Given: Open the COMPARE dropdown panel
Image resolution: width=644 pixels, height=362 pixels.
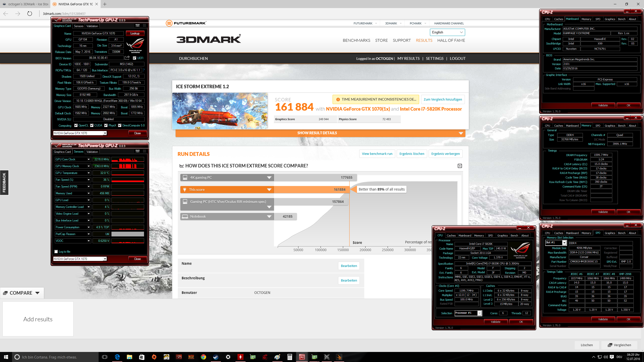Looking at the screenshot, I should pos(22,293).
